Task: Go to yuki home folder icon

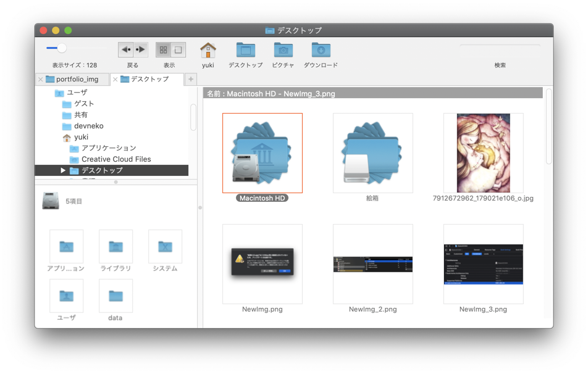Action: coord(208,50)
